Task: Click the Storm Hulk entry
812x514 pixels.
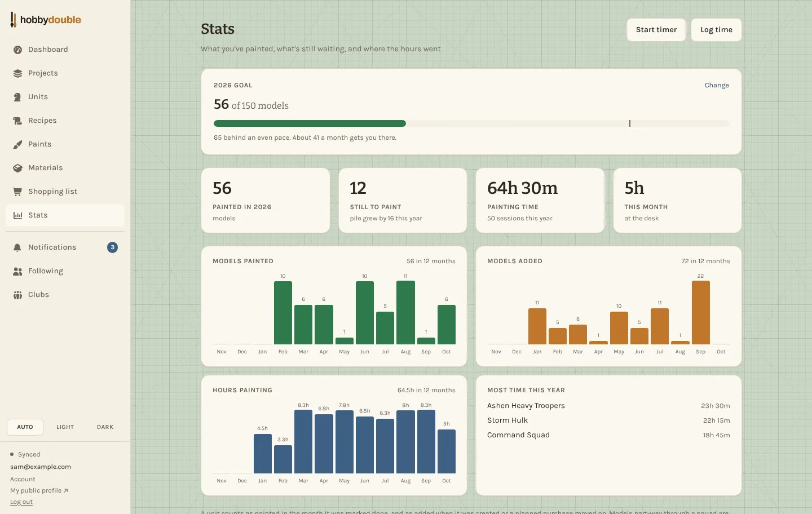Action: click(x=608, y=420)
